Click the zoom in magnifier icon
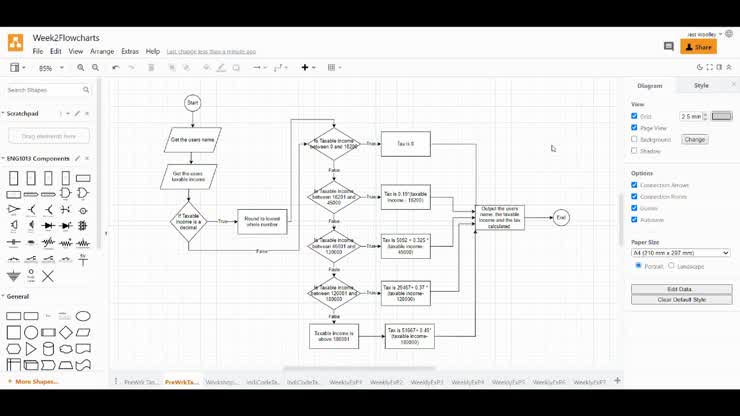 tap(81, 68)
